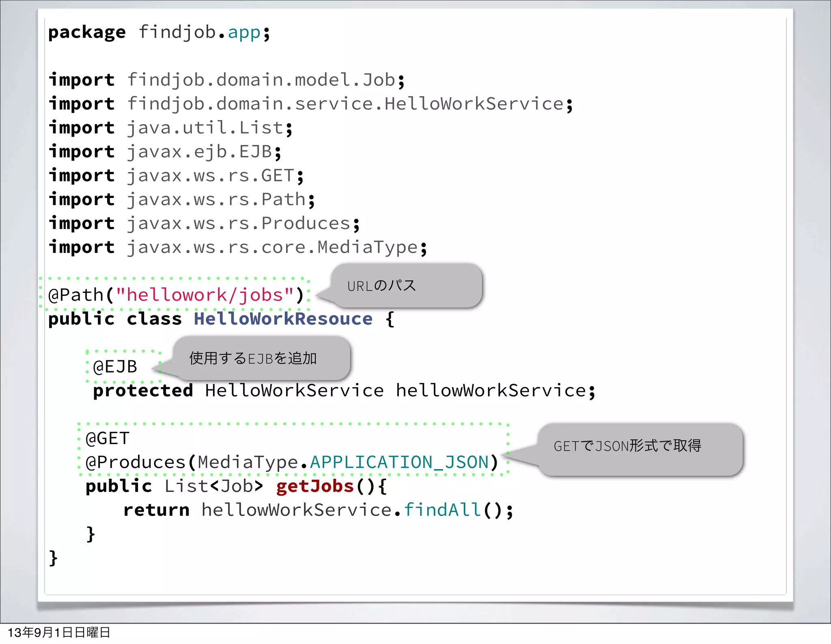Click the '使用するEJBを追加' callout bubble

(262, 358)
